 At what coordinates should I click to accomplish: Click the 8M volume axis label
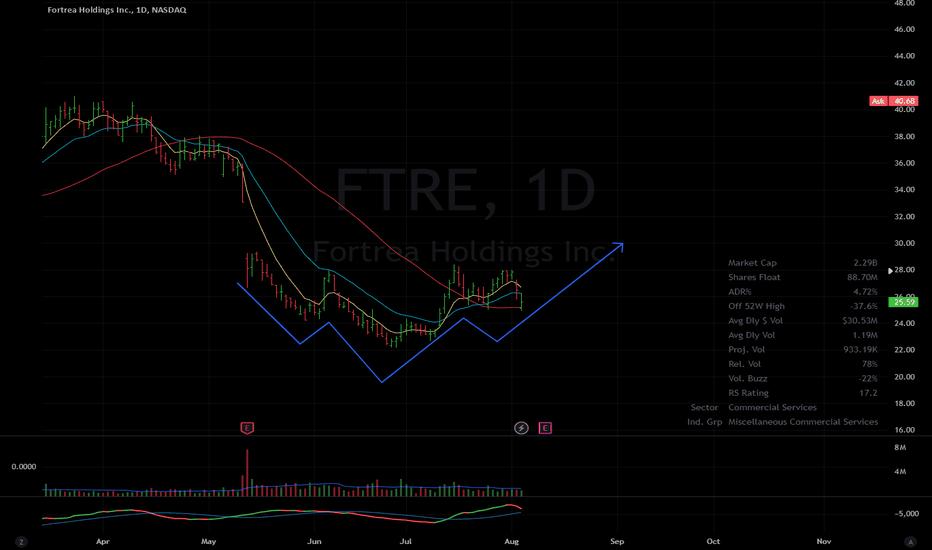point(900,448)
